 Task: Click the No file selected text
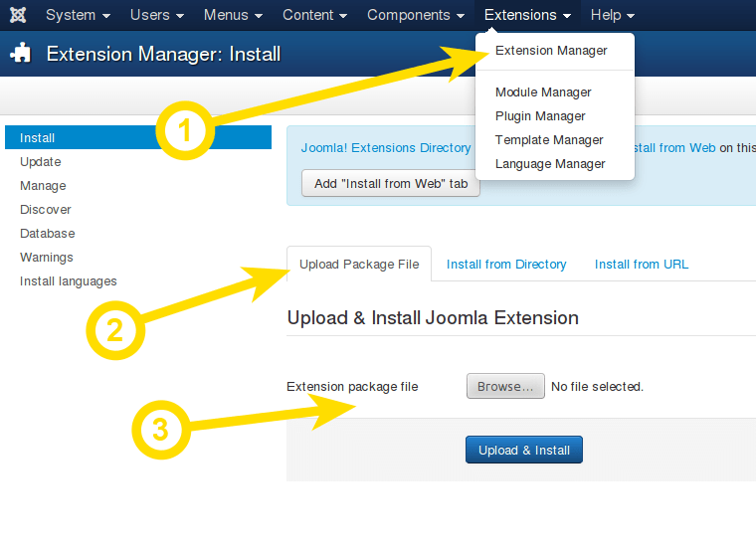coord(597,387)
